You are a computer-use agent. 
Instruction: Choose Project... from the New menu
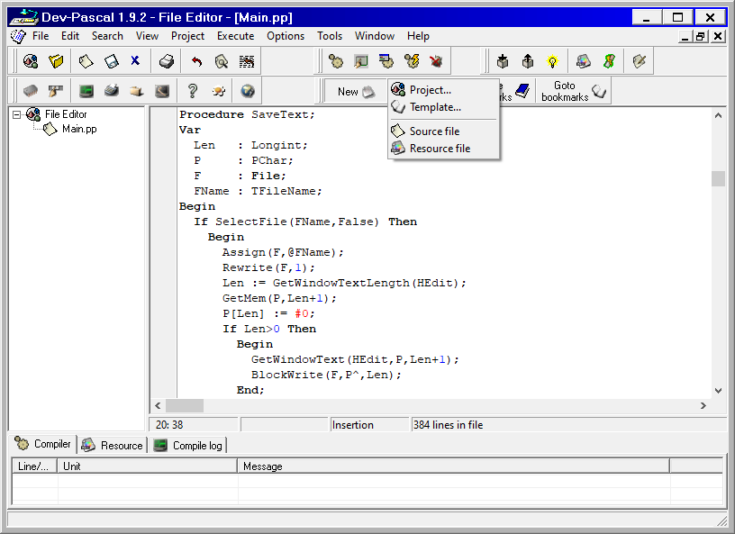point(430,90)
